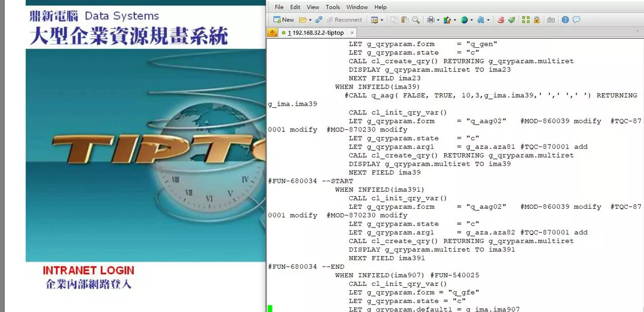Click the New session button
Viewport: 644px width, 312px height.
pyautogui.click(x=283, y=20)
